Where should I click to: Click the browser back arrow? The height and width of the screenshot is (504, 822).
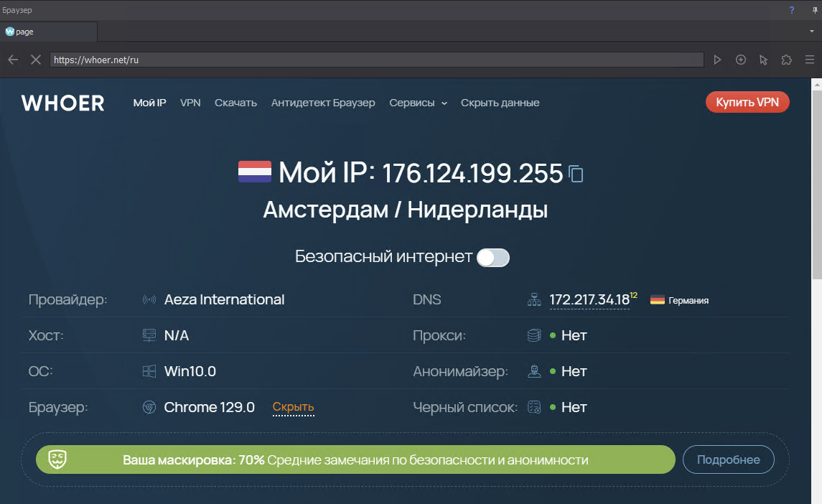point(13,60)
